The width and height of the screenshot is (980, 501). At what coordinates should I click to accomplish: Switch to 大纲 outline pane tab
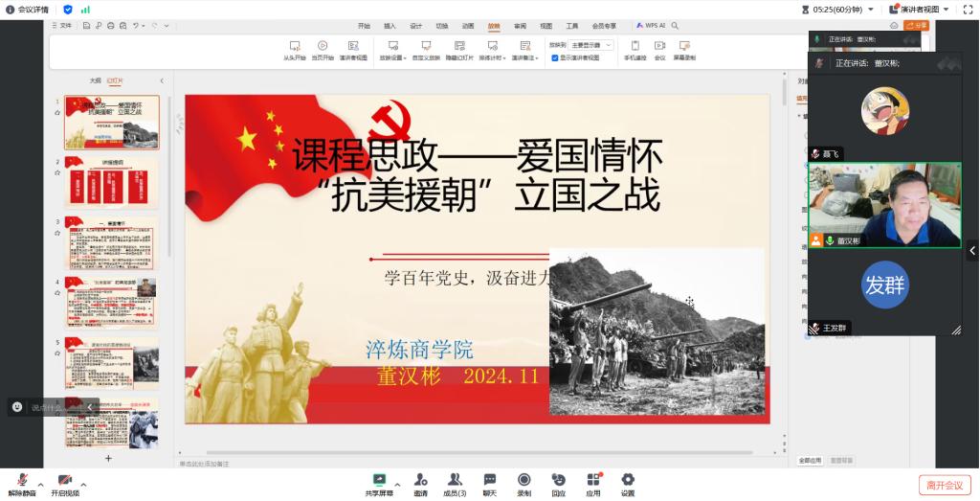pyautogui.click(x=95, y=80)
